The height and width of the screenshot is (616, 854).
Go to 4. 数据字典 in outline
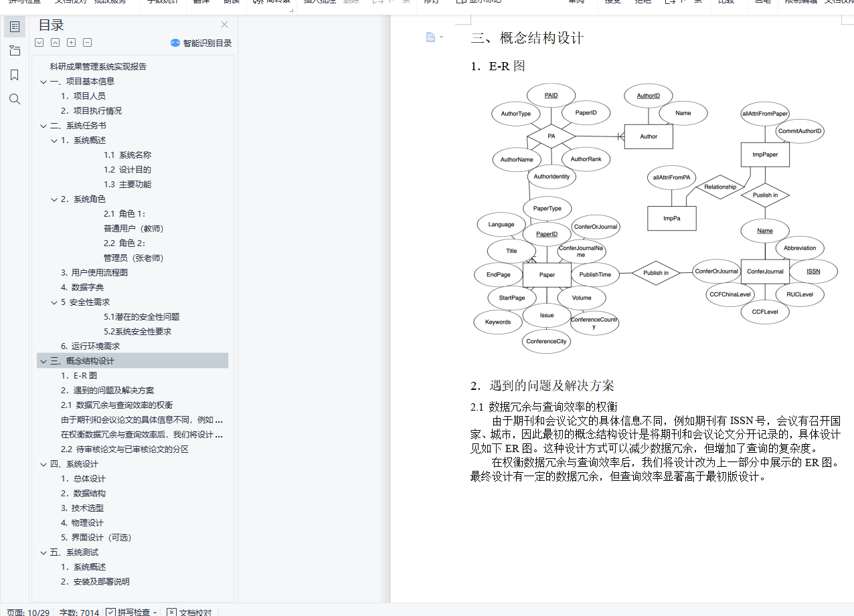tap(82, 288)
